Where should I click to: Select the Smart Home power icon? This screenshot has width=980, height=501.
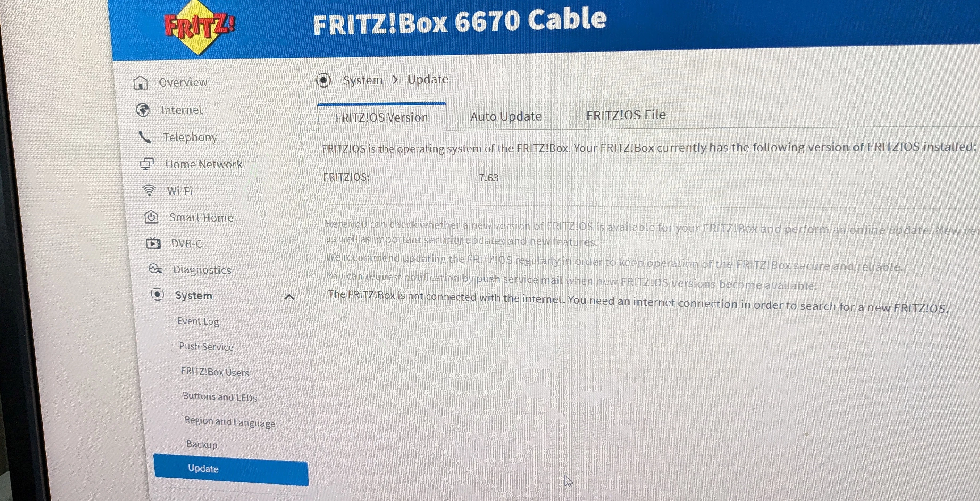tap(152, 217)
